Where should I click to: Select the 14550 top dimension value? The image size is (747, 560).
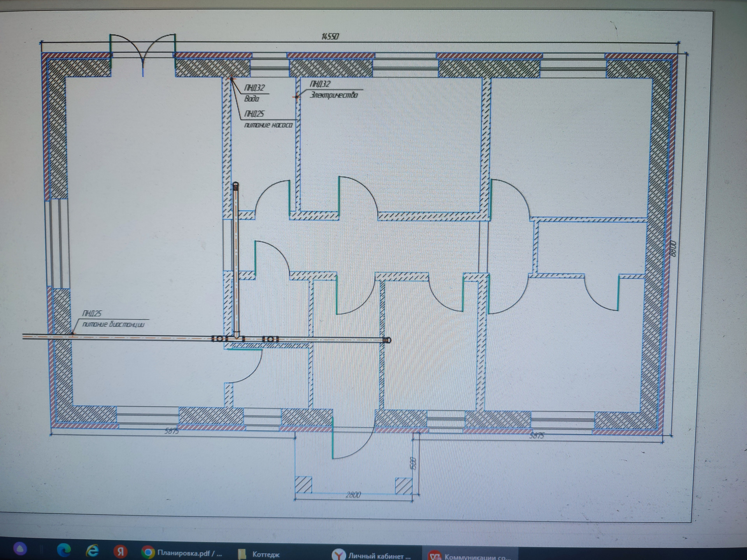tap(330, 37)
